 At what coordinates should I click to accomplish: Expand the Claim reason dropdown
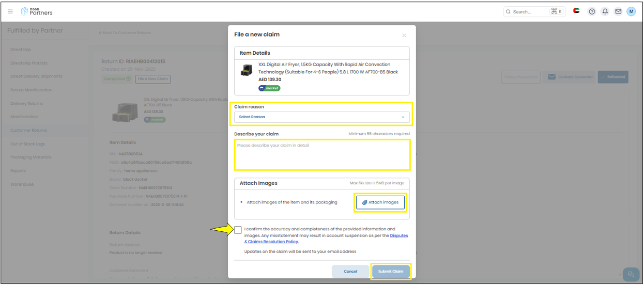click(x=321, y=117)
